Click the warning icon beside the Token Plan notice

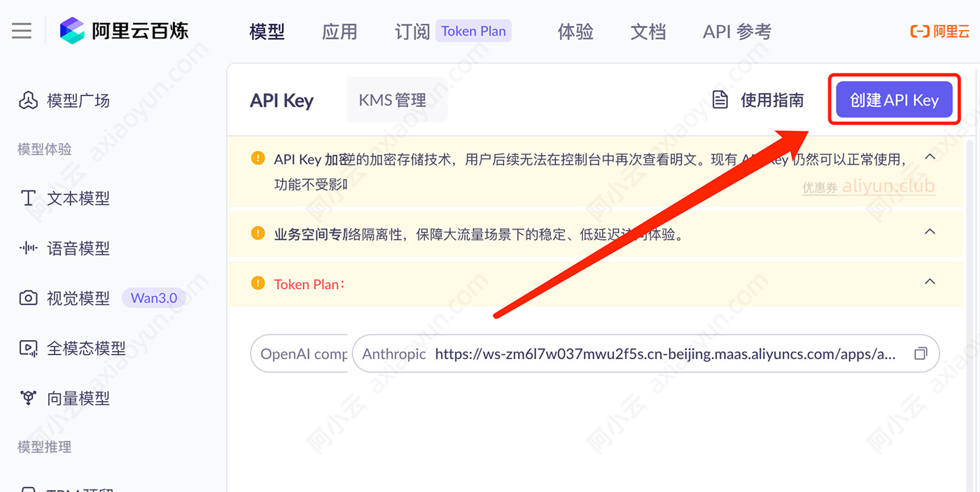pos(258,283)
